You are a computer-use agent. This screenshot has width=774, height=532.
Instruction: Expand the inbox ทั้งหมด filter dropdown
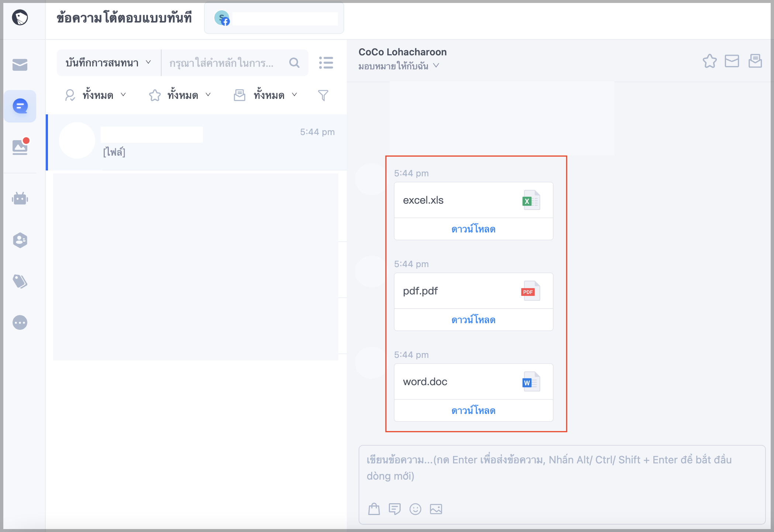[266, 95]
